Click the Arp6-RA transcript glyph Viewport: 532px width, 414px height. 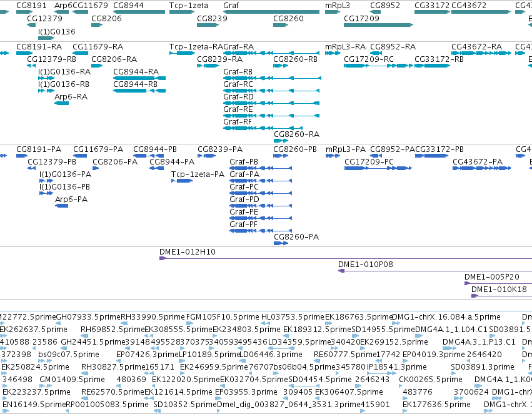pyautogui.click(x=61, y=103)
